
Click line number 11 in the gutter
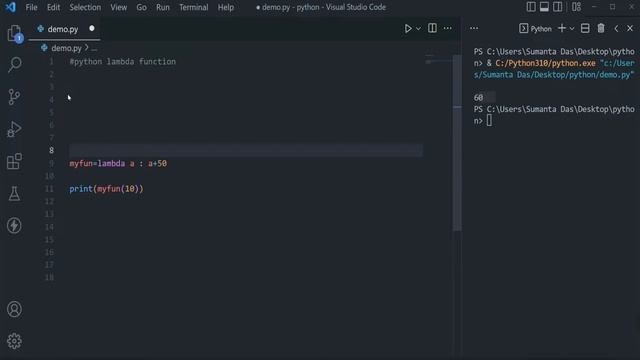[49, 189]
